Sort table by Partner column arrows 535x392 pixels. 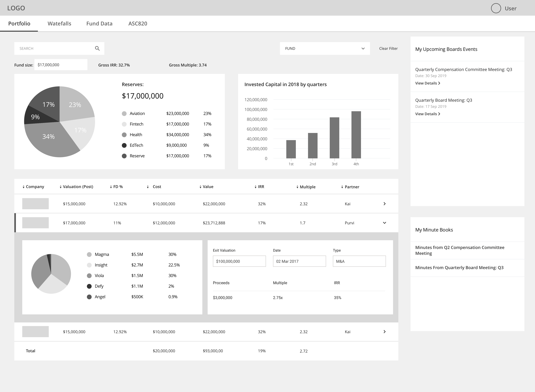[342, 187]
